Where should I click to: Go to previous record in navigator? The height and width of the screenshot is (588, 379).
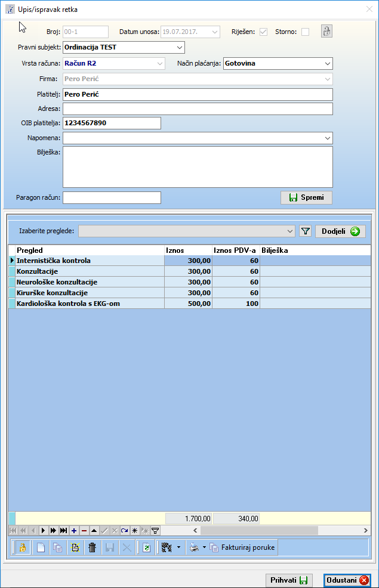(x=33, y=530)
